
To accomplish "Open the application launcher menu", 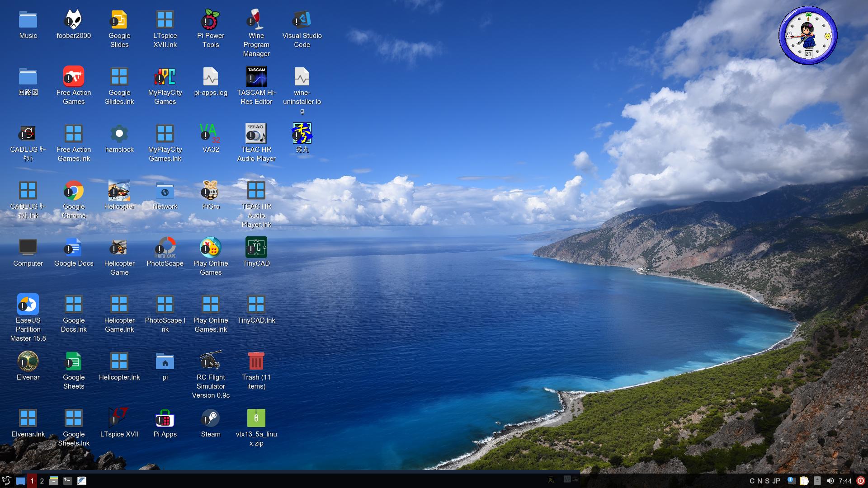I will tap(7, 481).
